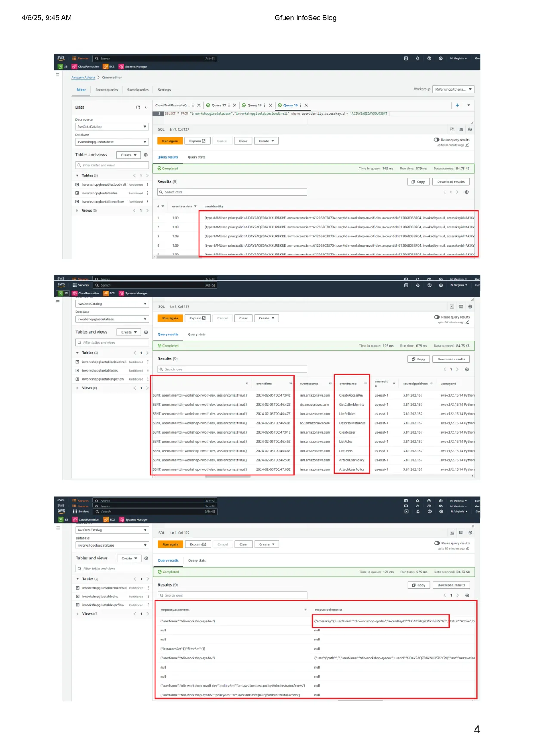Open N. Virginia region menu, top screenshot

(x=459, y=59)
